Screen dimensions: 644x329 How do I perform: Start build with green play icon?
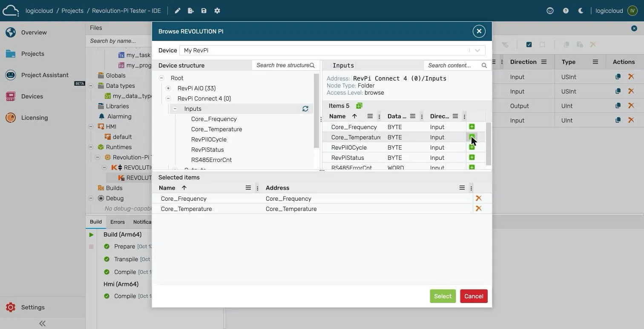pos(91,235)
